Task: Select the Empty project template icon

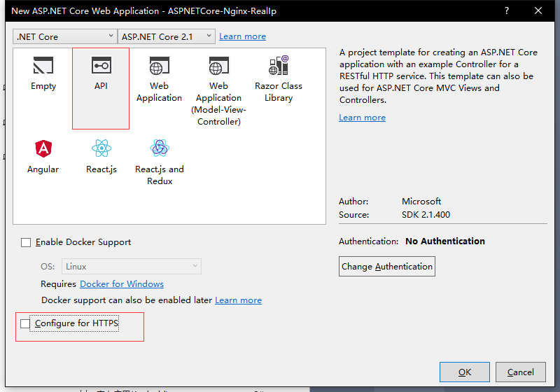Action: coord(43,67)
